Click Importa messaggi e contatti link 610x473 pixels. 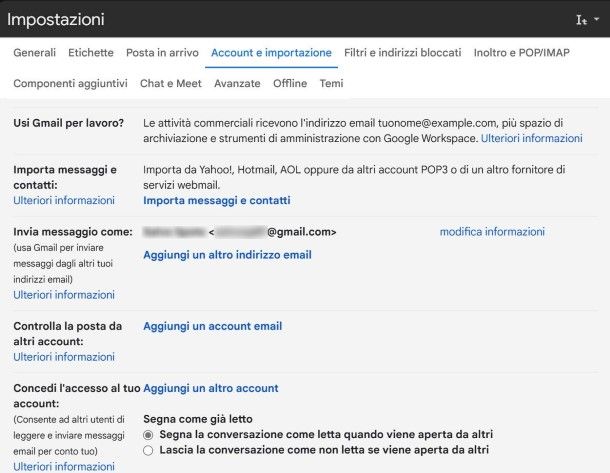[217, 200]
